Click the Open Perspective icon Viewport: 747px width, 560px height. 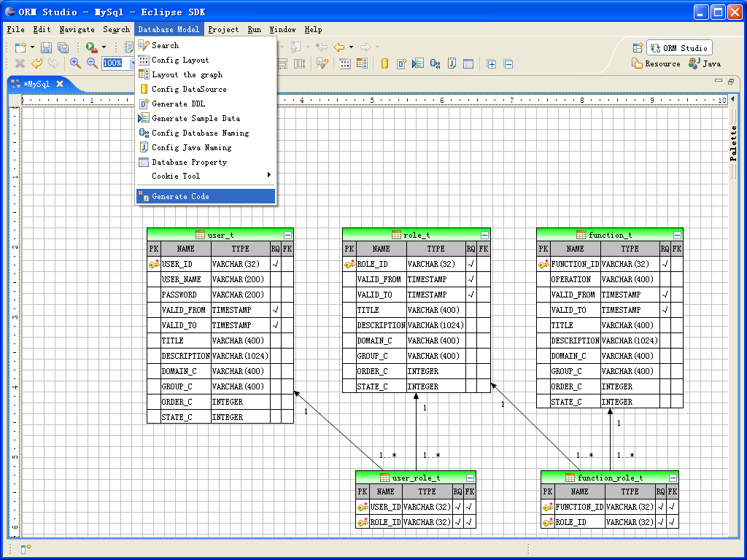coord(638,47)
